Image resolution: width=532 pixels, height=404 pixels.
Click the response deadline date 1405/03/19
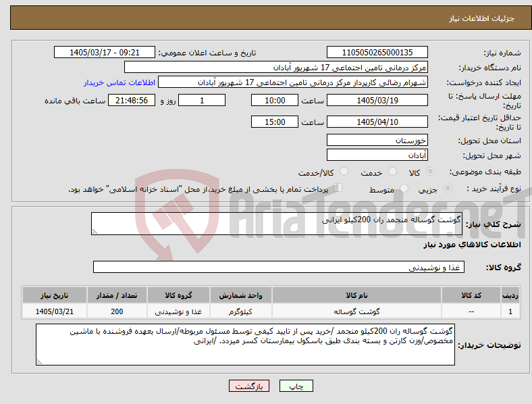[x=377, y=100]
